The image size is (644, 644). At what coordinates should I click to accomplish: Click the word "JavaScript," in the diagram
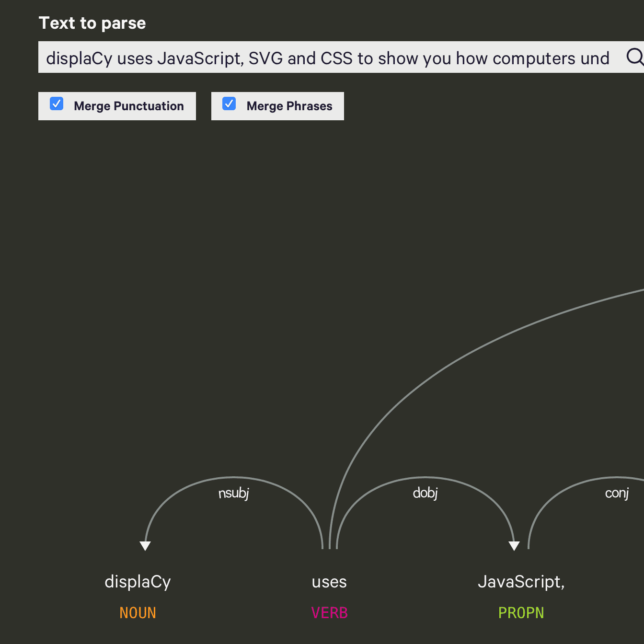tap(521, 582)
